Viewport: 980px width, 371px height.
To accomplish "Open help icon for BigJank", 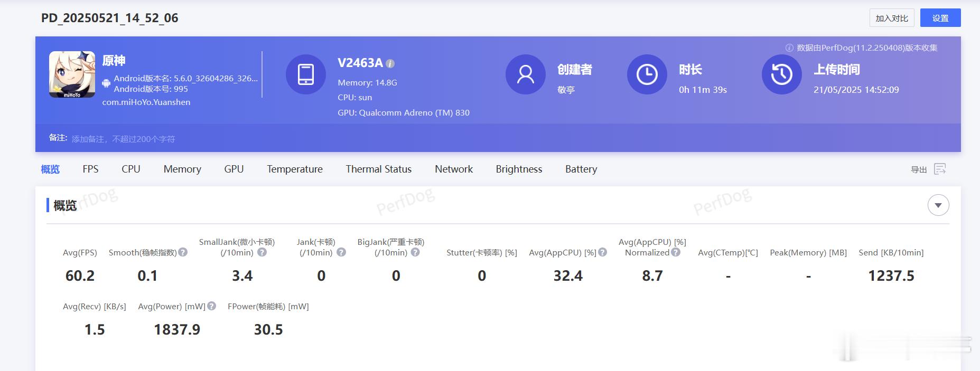I will 415,252.
